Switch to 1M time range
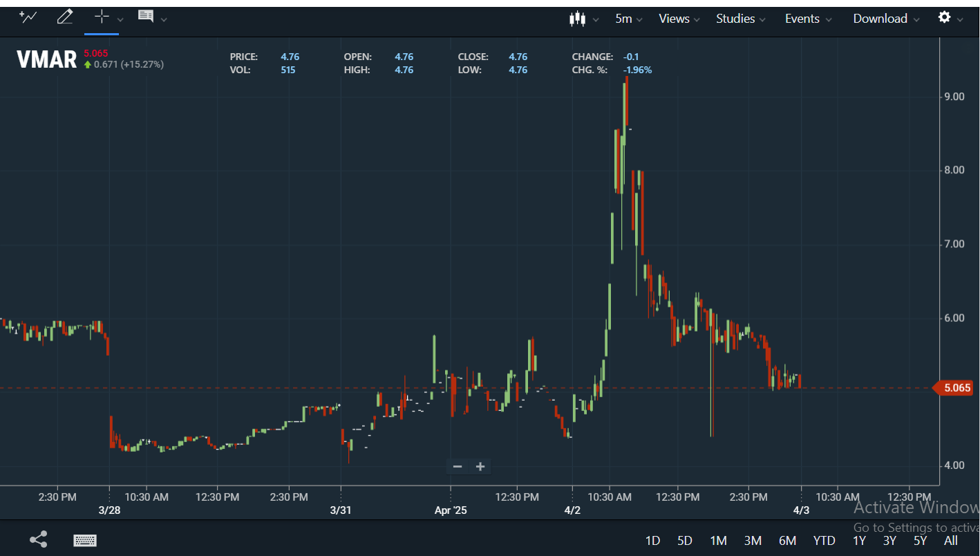 [718, 541]
